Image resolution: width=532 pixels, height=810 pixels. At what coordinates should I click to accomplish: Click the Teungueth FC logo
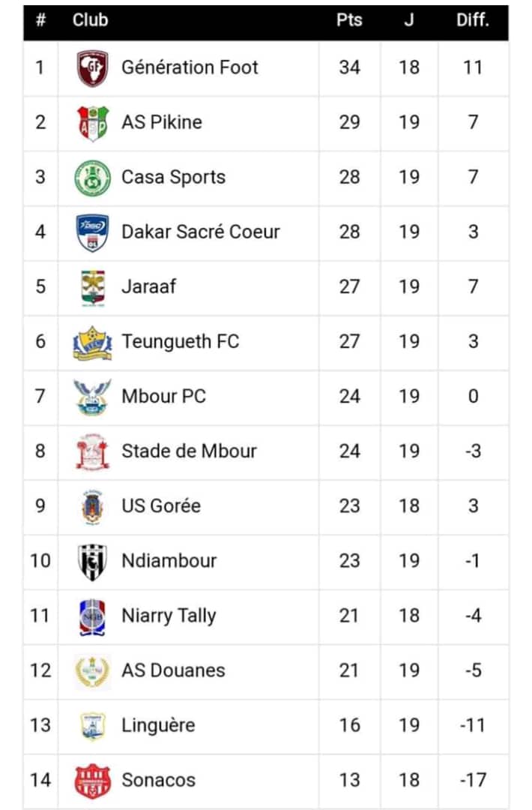[93, 342]
